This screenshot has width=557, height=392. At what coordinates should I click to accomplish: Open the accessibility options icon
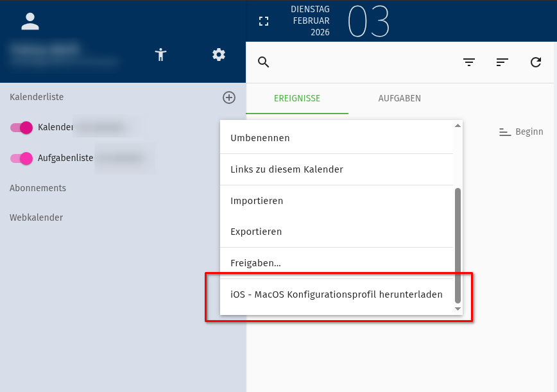pyautogui.click(x=161, y=55)
